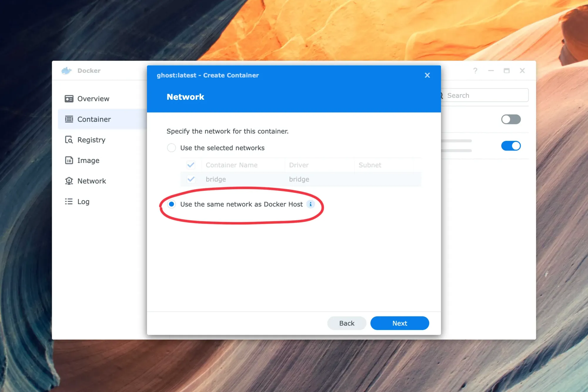The image size is (588, 392).
Task: Toggle the second top-right switch on
Action: pos(511,145)
